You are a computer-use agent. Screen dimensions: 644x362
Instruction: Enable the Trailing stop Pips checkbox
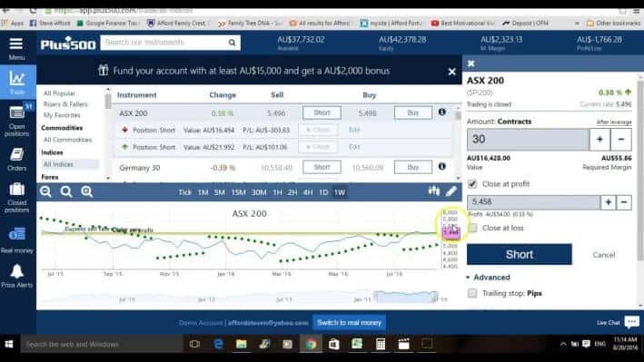472,293
